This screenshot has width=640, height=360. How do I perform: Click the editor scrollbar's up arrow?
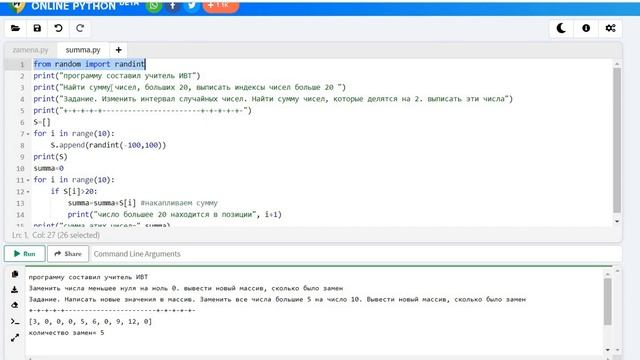(617, 64)
